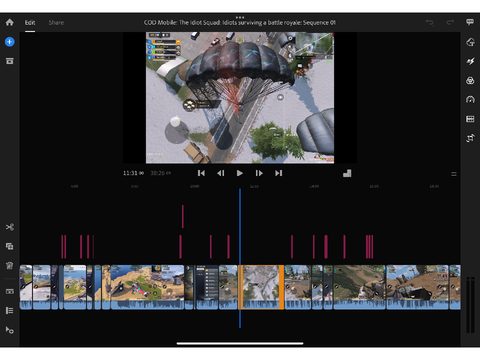Open the Effects transitions panel
480x360 pixels.
[x=470, y=61]
